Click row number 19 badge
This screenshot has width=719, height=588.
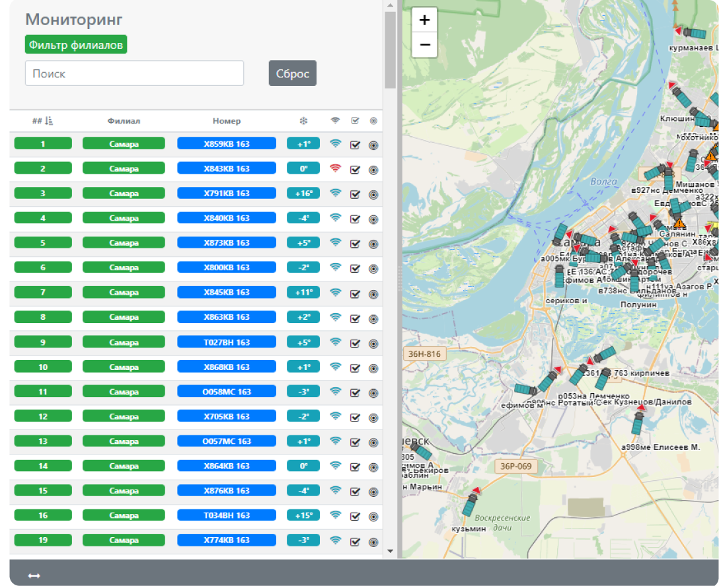tap(43, 540)
